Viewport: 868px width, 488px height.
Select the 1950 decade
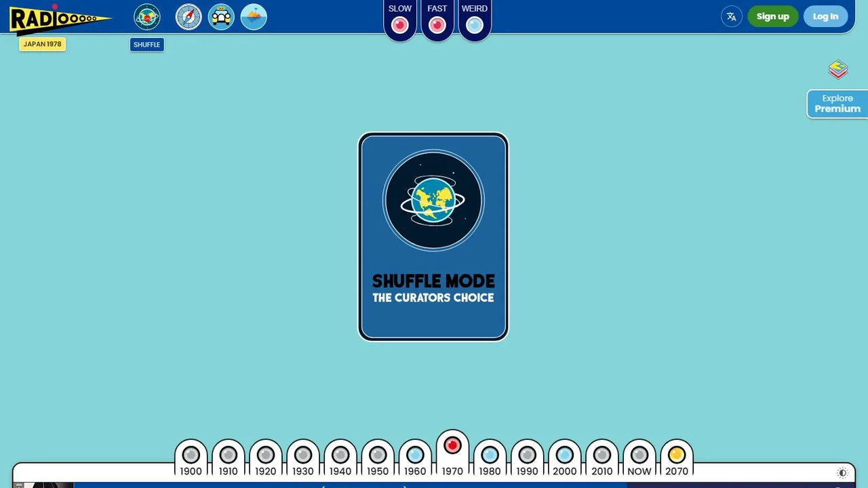click(378, 459)
